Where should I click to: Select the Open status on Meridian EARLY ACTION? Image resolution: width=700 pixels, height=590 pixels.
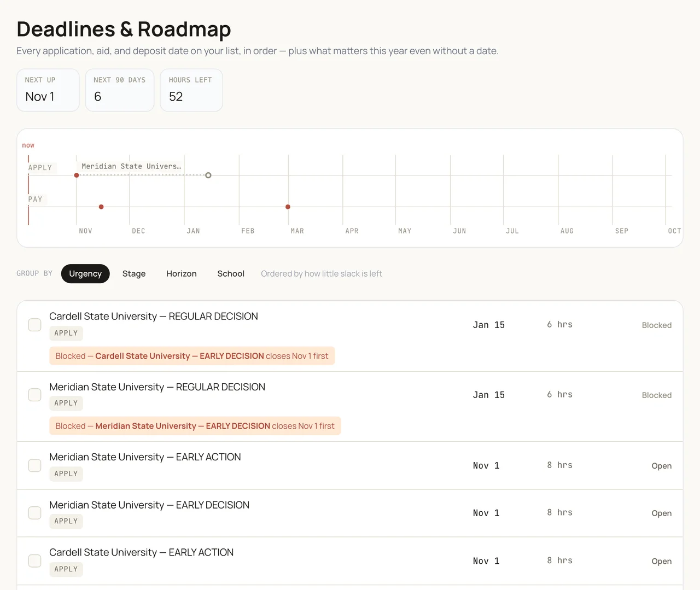pos(662,466)
